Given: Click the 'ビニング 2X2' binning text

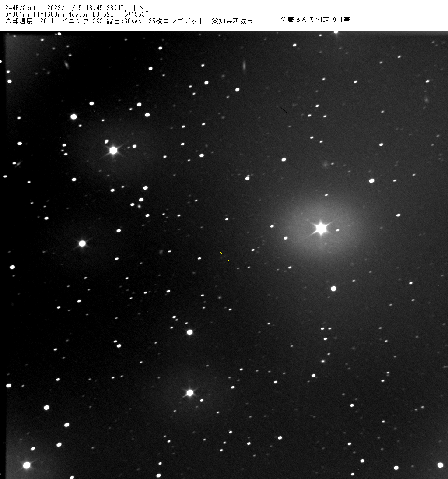Looking at the screenshot, I should (82, 21).
